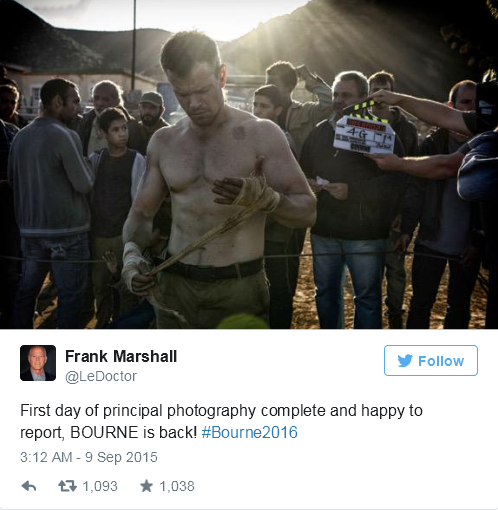Visit the @LeDoctor handle
The width and height of the screenshot is (498, 510).
tap(101, 376)
